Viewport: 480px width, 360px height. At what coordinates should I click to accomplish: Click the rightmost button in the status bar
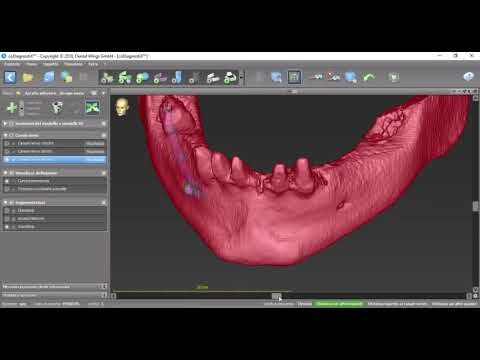(454, 304)
